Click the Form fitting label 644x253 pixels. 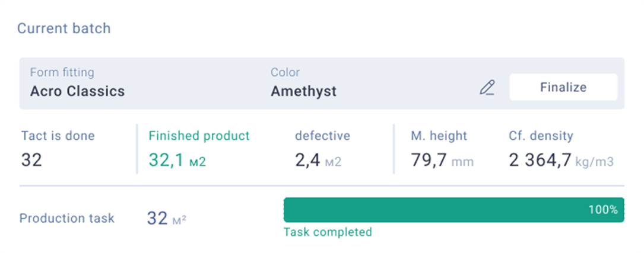coord(62,72)
